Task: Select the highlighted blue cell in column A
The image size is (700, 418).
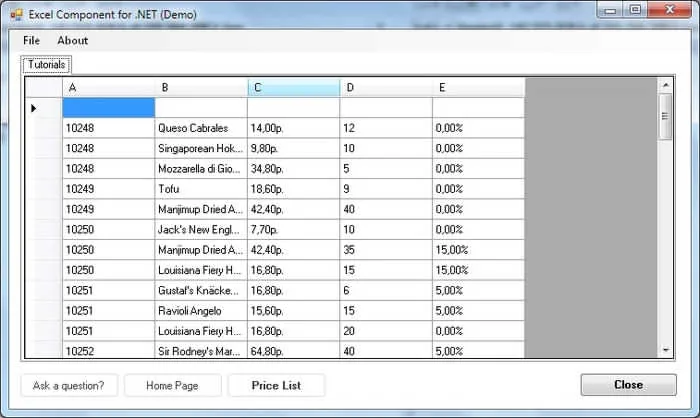Action: 108,108
